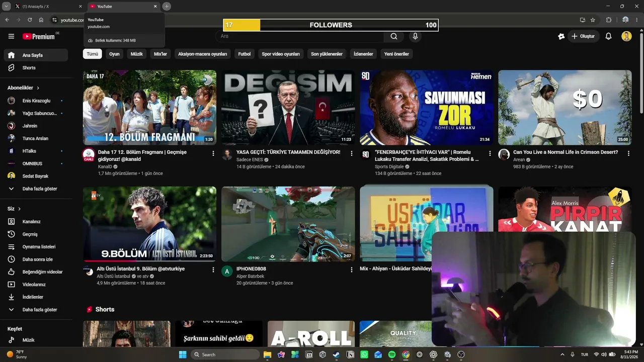
Task: Open Geçmiş watch history
Action: tap(35, 234)
